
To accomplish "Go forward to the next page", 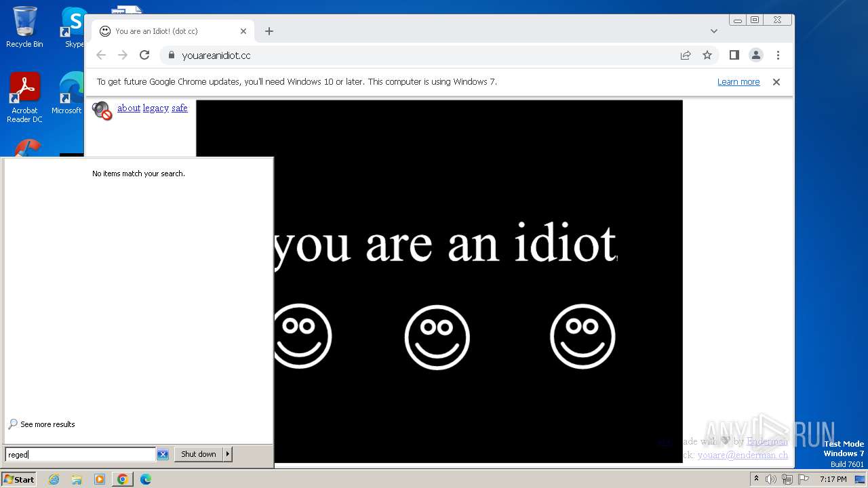I will point(123,55).
